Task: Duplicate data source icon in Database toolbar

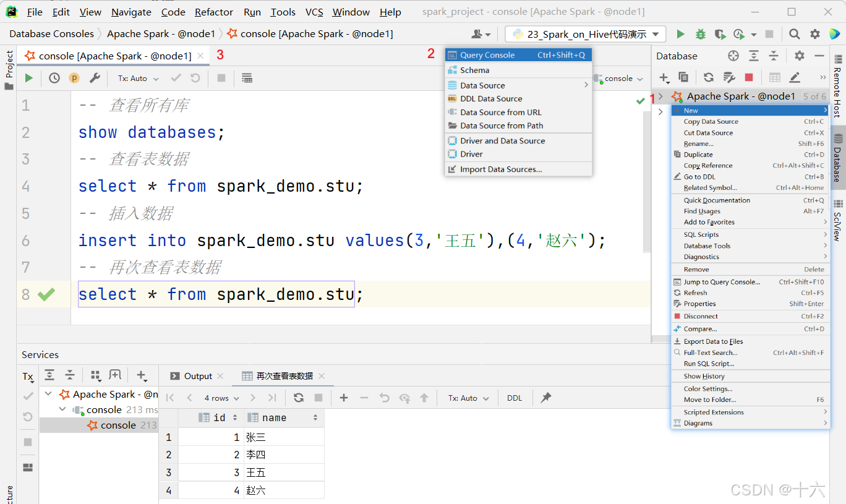Action: (683, 77)
